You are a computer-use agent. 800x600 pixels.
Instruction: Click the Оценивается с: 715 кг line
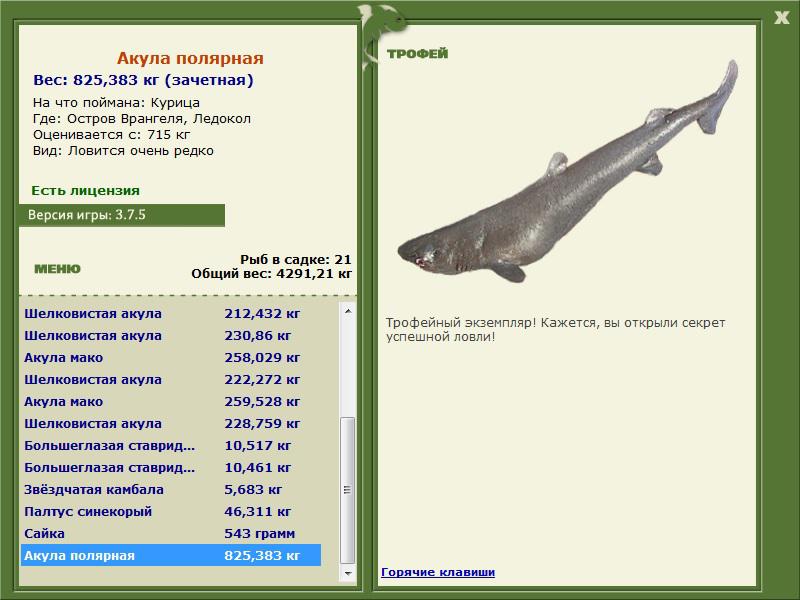pyautogui.click(x=111, y=135)
